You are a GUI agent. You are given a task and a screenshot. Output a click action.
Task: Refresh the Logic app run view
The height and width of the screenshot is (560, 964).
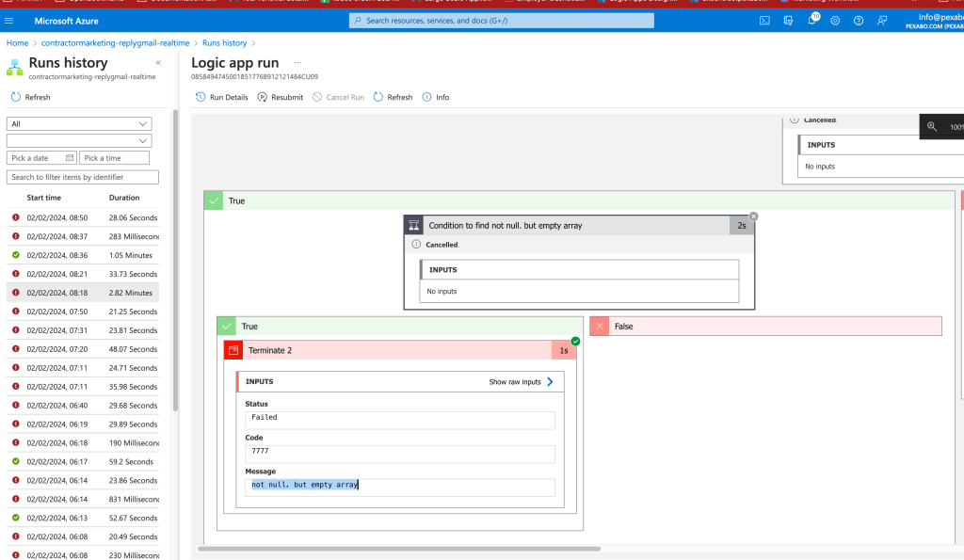coord(393,97)
